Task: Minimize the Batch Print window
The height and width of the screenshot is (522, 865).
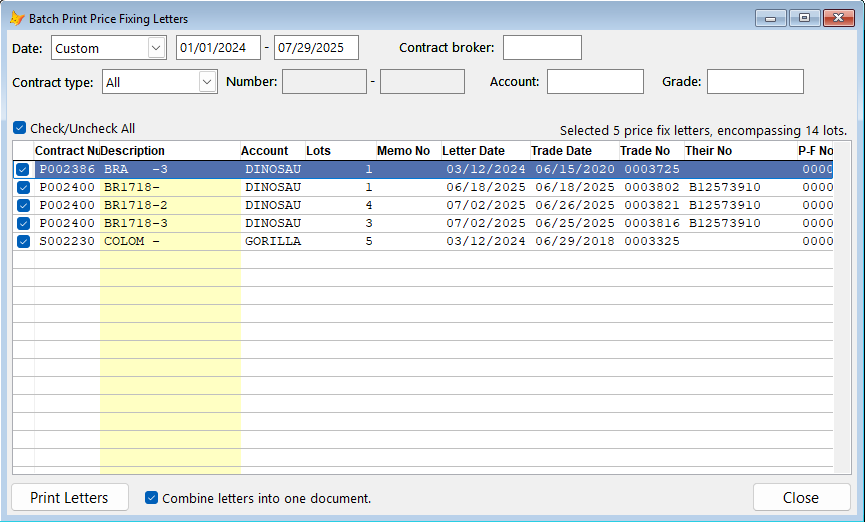Action: tap(771, 18)
